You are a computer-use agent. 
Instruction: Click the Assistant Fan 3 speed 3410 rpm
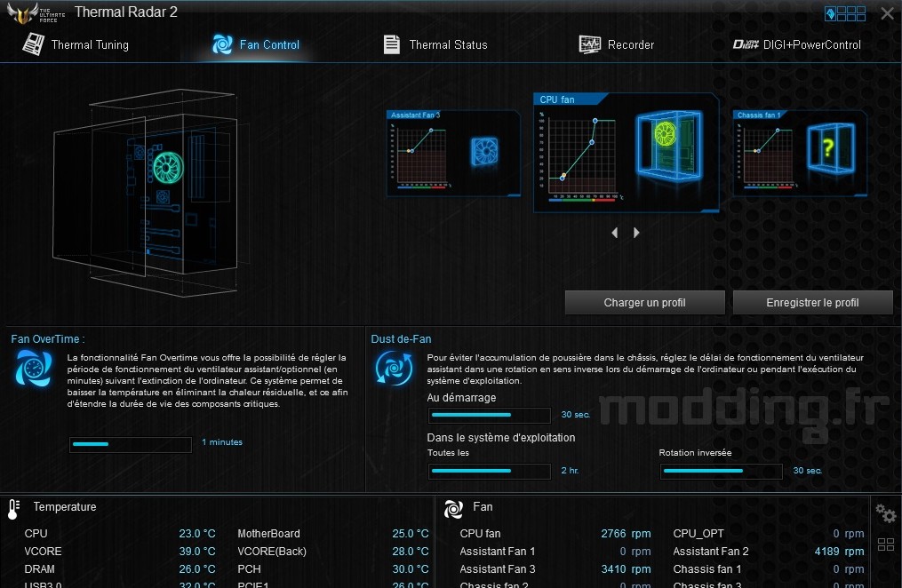click(626, 569)
